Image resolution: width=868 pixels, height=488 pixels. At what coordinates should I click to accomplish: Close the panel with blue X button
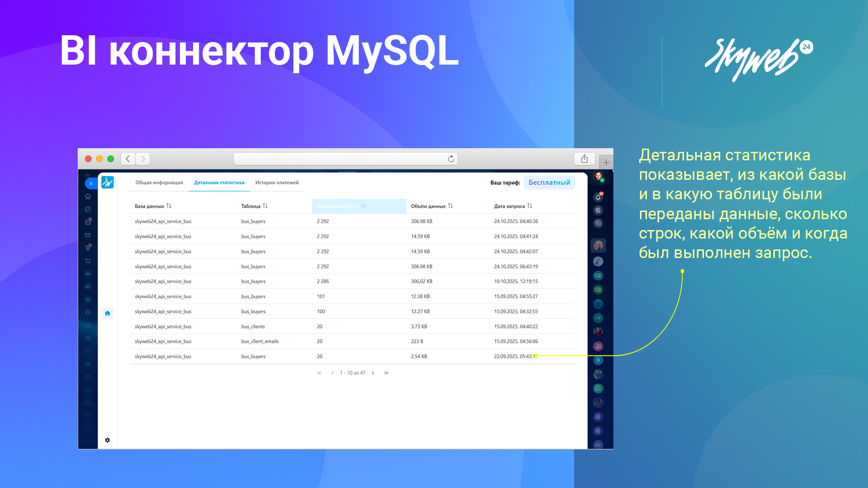pos(91,183)
